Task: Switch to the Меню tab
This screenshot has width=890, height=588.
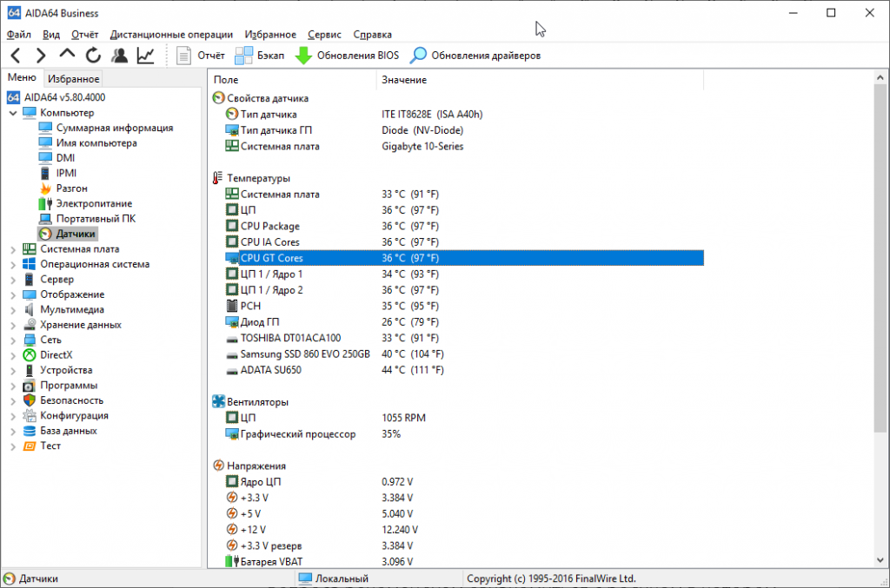Action: [22, 77]
